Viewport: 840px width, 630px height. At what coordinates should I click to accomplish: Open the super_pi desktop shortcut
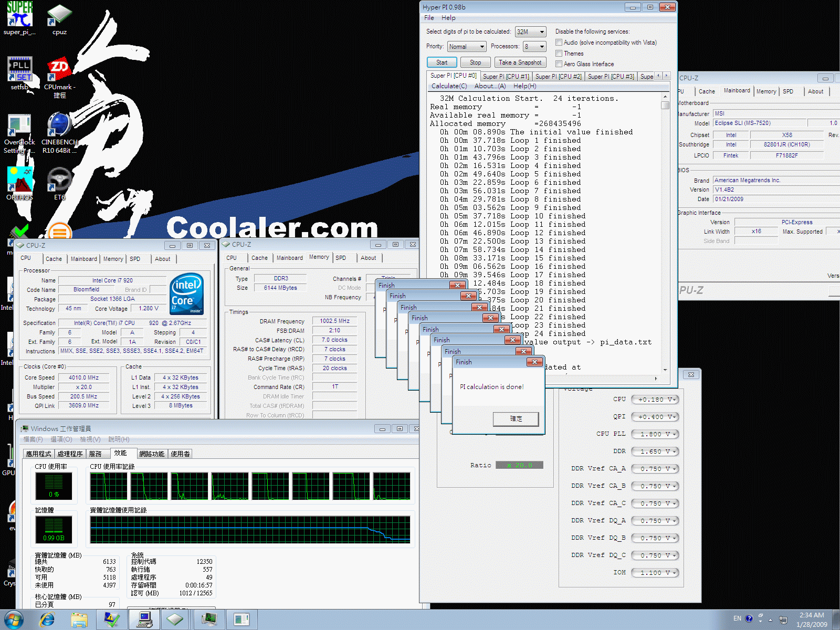[x=19, y=18]
